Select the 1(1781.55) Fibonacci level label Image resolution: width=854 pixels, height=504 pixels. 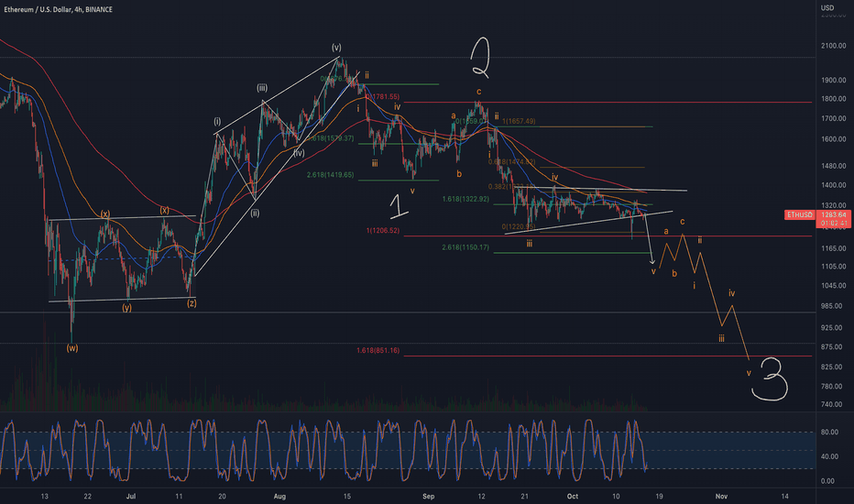(382, 97)
